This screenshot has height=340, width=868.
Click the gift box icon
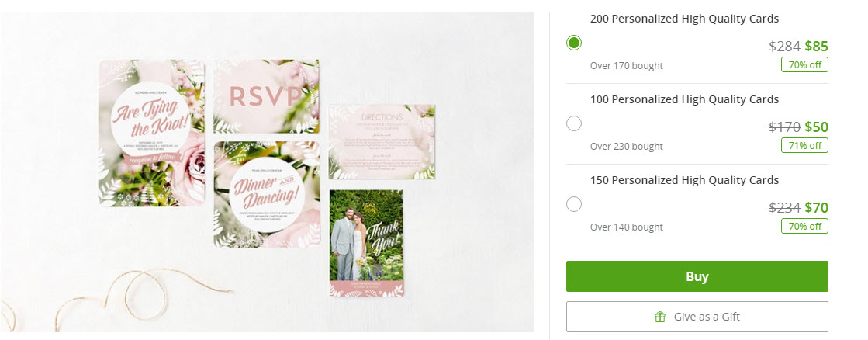tap(660, 317)
